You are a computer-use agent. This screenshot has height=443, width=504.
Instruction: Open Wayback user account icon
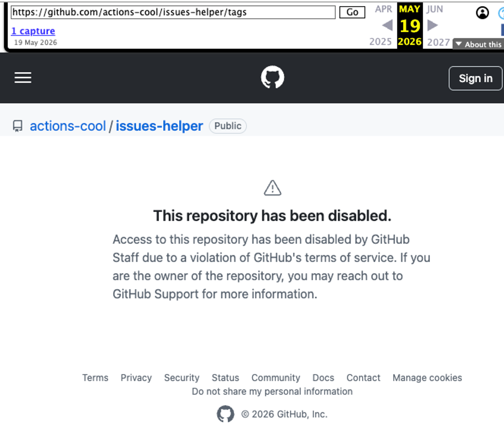point(482,13)
